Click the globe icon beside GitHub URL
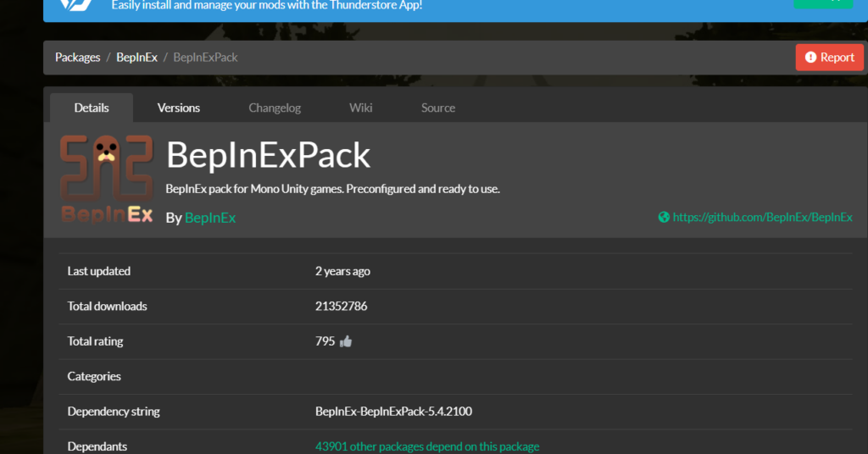 [664, 218]
